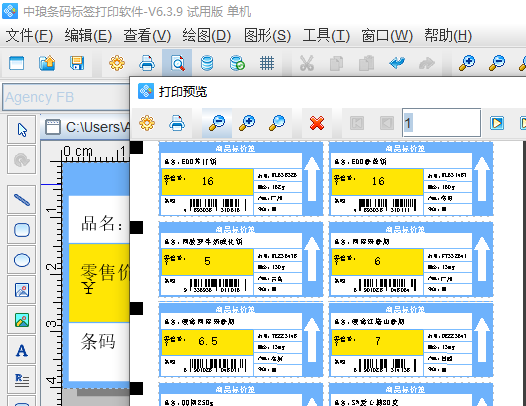The image size is (526, 406).
Task: Select the line drawing tool
Action: pos(22,200)
